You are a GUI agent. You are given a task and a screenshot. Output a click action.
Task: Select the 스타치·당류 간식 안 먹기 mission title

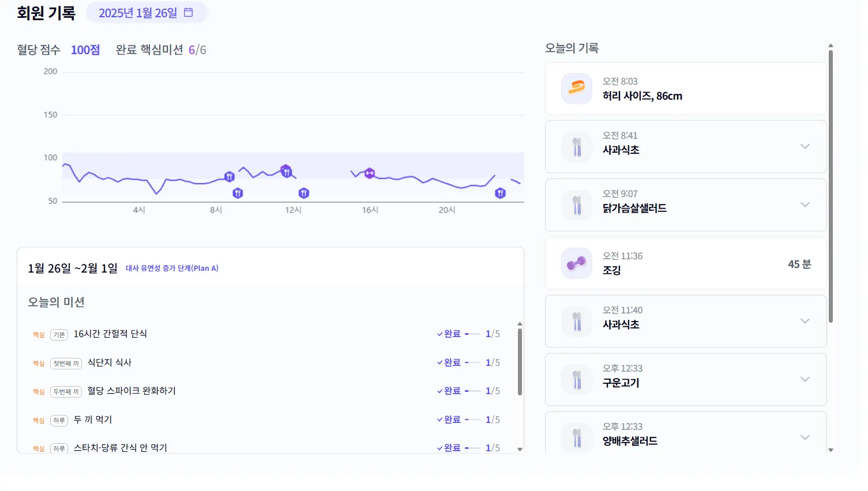pos(120,448)
